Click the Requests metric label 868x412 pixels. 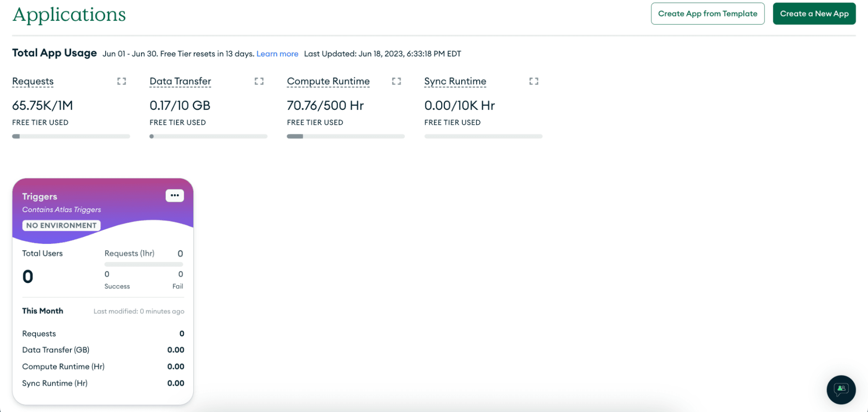click(x=33, y=81)
